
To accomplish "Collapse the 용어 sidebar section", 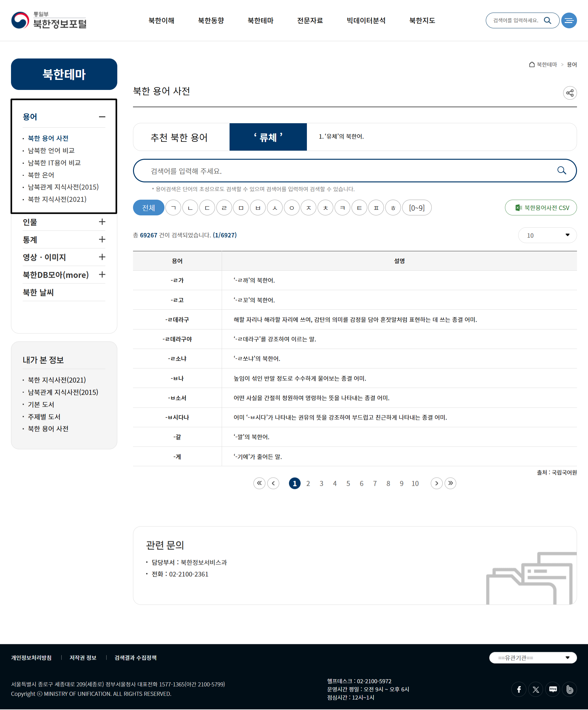I will click(102, 117).
